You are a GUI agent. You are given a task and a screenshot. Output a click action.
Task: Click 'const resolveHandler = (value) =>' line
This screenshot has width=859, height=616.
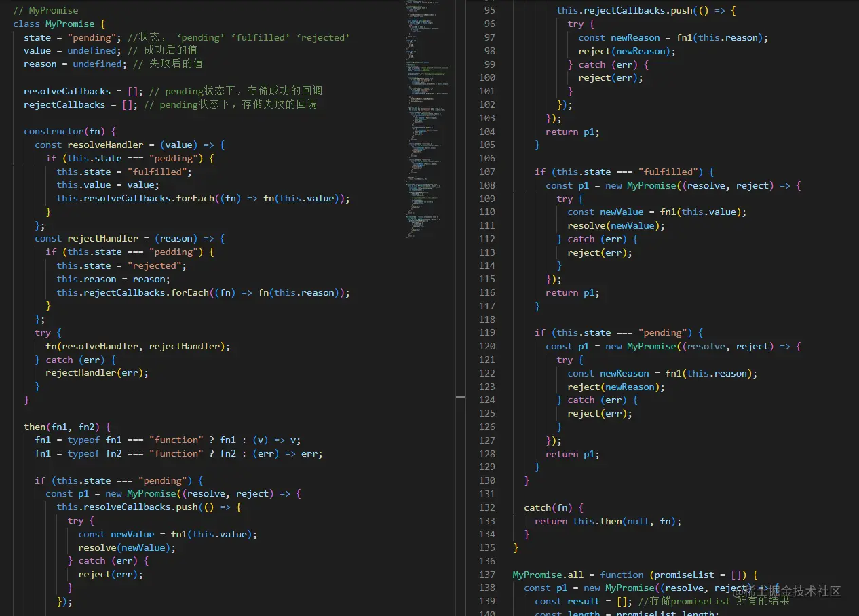click(130, 145)
